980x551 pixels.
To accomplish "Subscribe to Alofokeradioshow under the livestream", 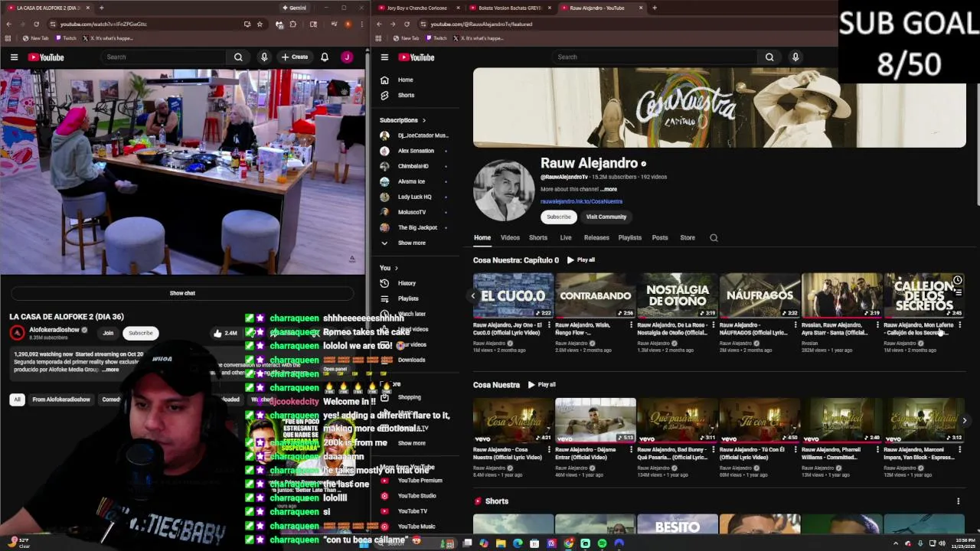I will (x=140, y=333).
